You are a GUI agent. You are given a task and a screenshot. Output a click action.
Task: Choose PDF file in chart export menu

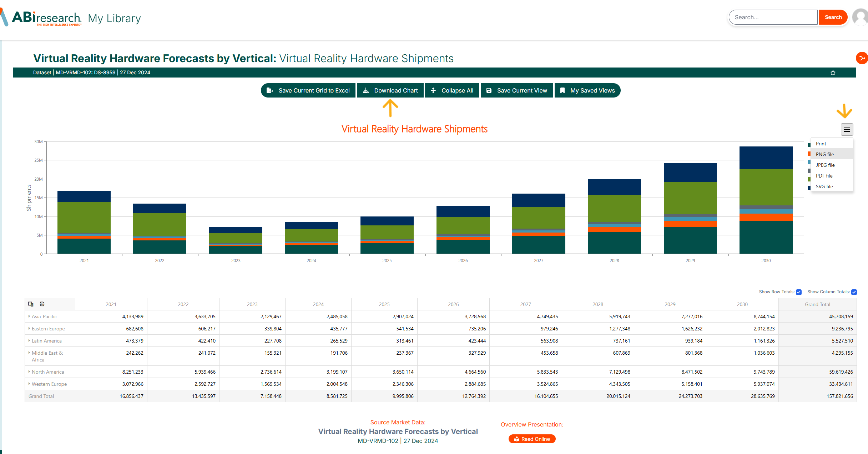824,176
